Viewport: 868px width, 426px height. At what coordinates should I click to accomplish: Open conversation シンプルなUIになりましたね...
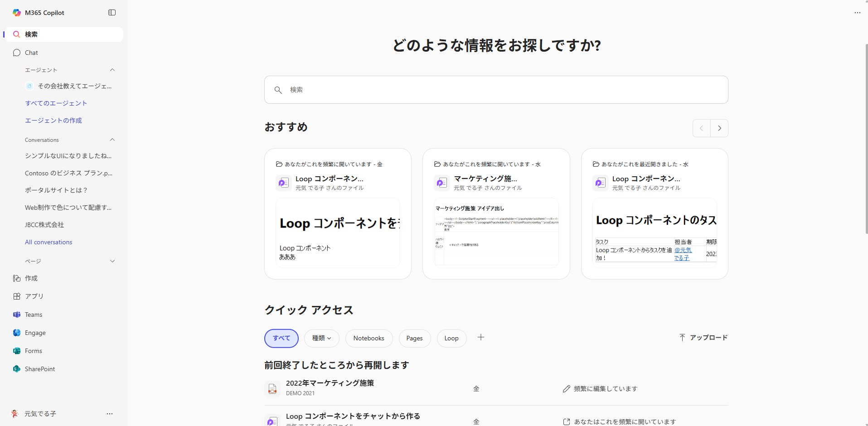pyautogui.click(x=68, y=156)
